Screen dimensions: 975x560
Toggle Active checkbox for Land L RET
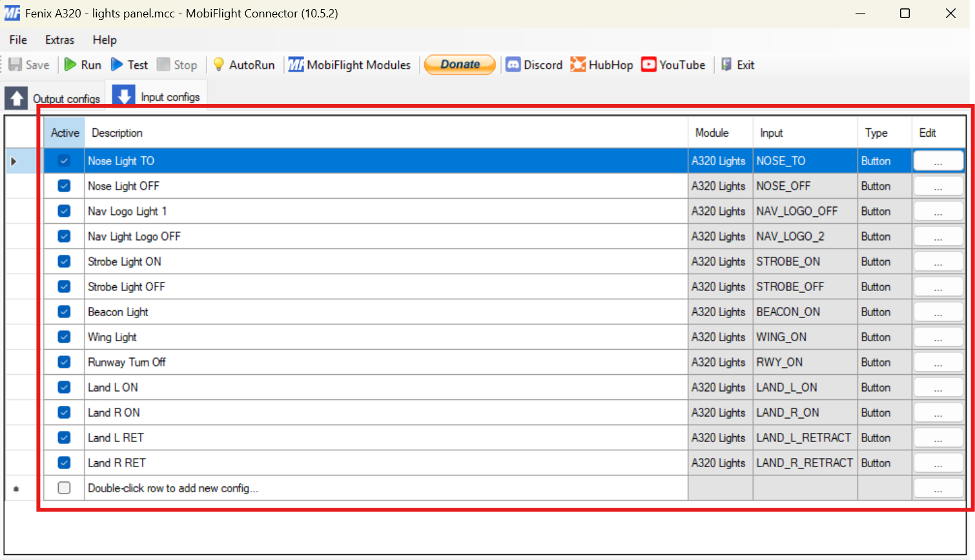64,437
